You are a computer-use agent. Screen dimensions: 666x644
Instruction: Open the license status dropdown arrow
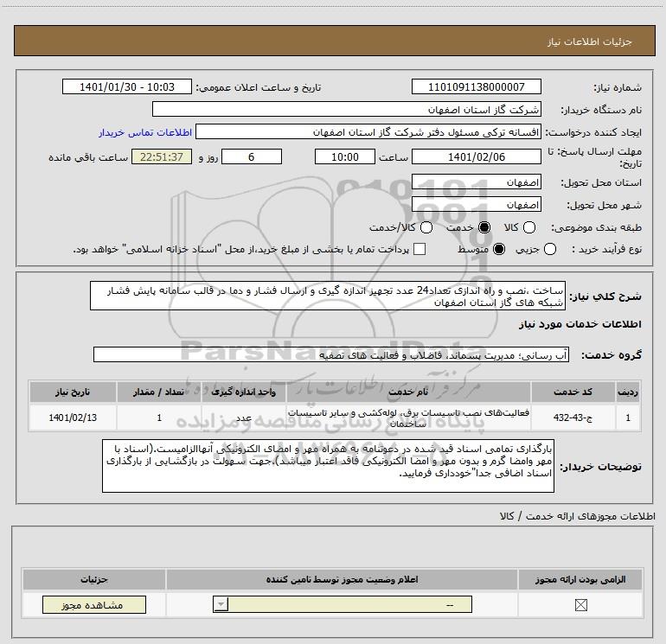pos(221,604)
